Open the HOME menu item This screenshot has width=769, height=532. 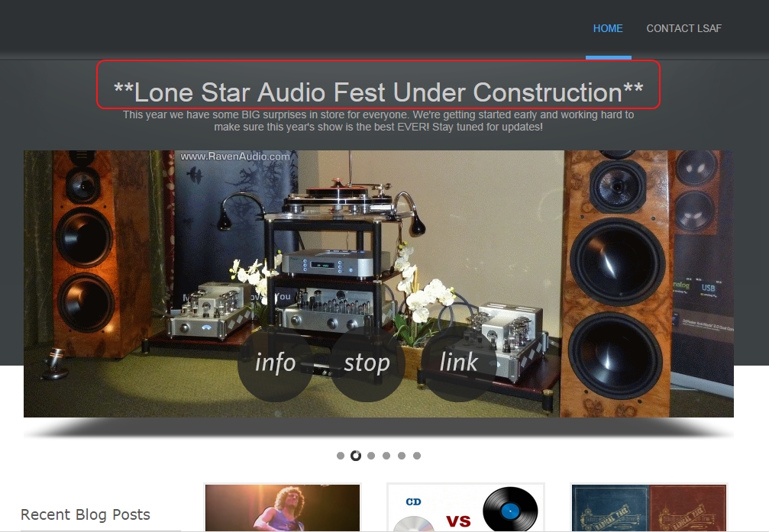coord(608,28)
